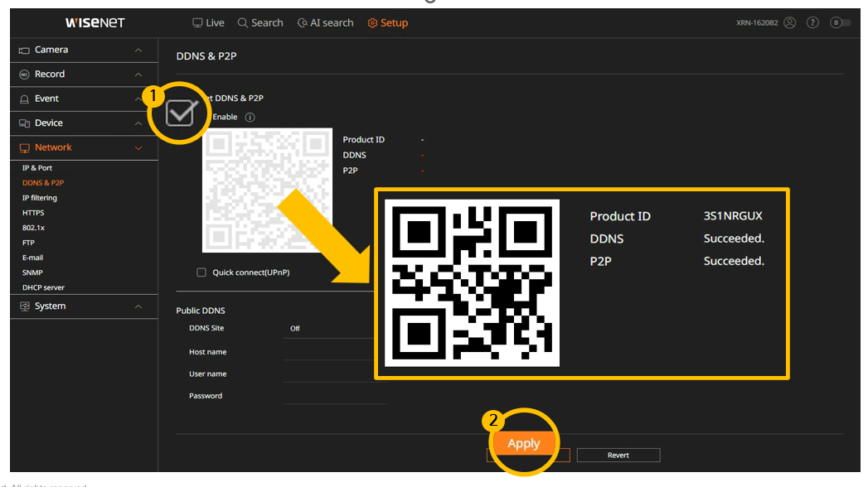This screenshot has height=487, width=868.
Task: Collapse the Network section chevron
Action: [x=138, y=148]
